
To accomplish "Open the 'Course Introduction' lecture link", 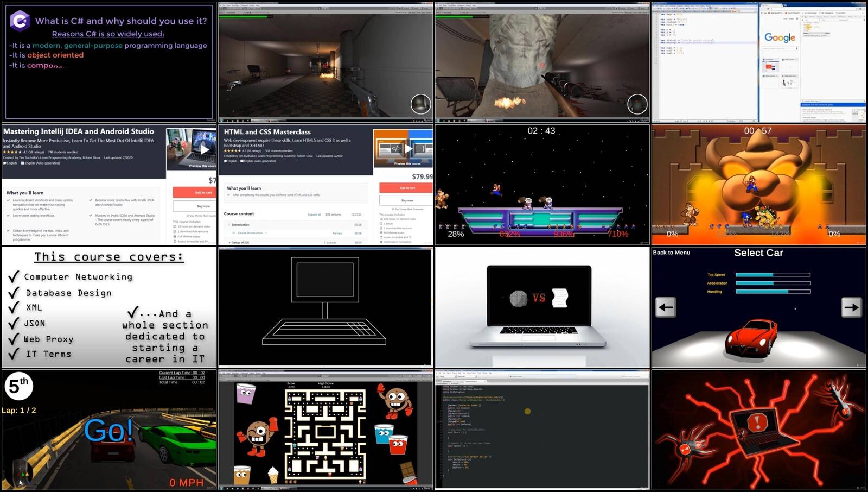I will tap(250, 233).
